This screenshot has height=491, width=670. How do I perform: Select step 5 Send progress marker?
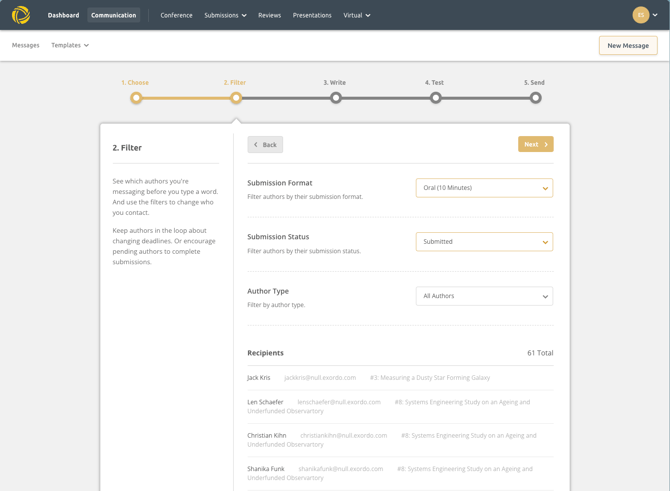click(535, 98)
